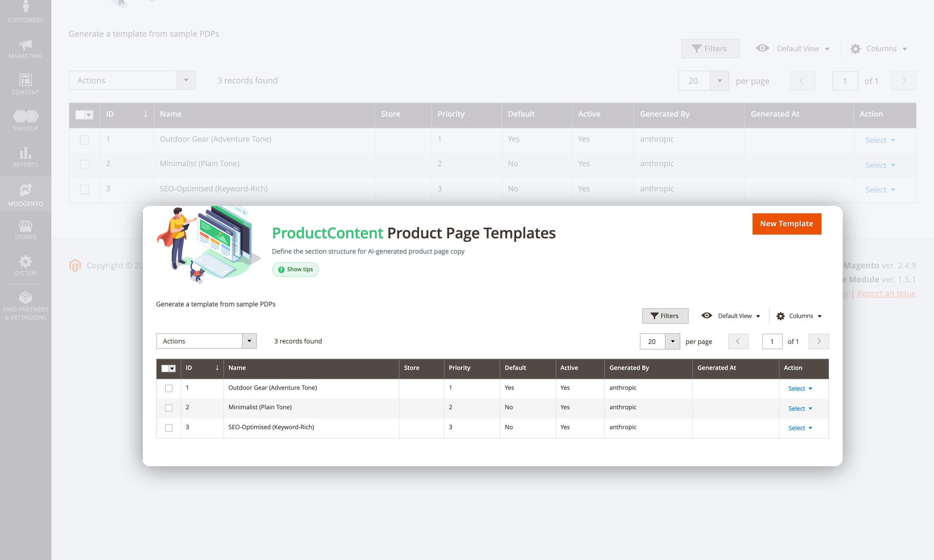
Task: Click '3 records found' in the front panel
Action: click(298, 341)
